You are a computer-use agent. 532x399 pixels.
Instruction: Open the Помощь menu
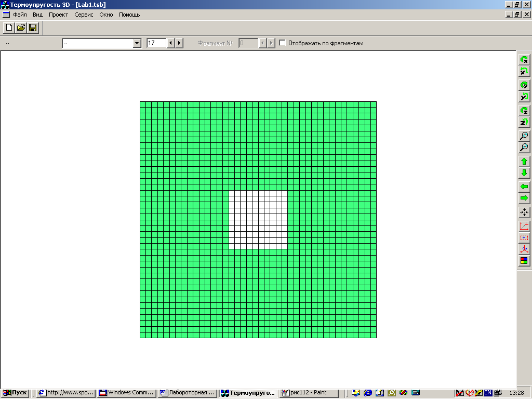coord(129,15)
